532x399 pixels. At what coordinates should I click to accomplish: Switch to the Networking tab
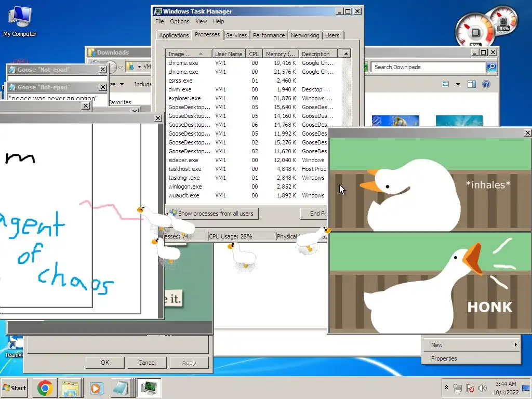[304, 35]
